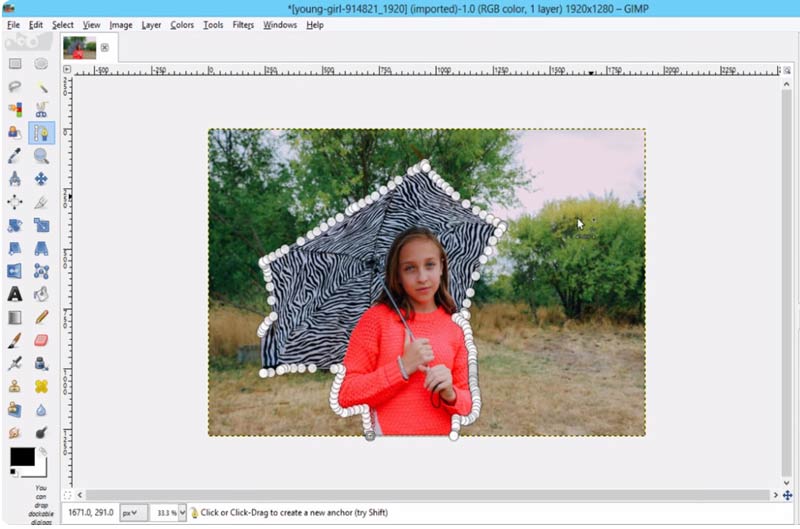
Task: Open the Edit menu
Action: click(x=36, y=24)
